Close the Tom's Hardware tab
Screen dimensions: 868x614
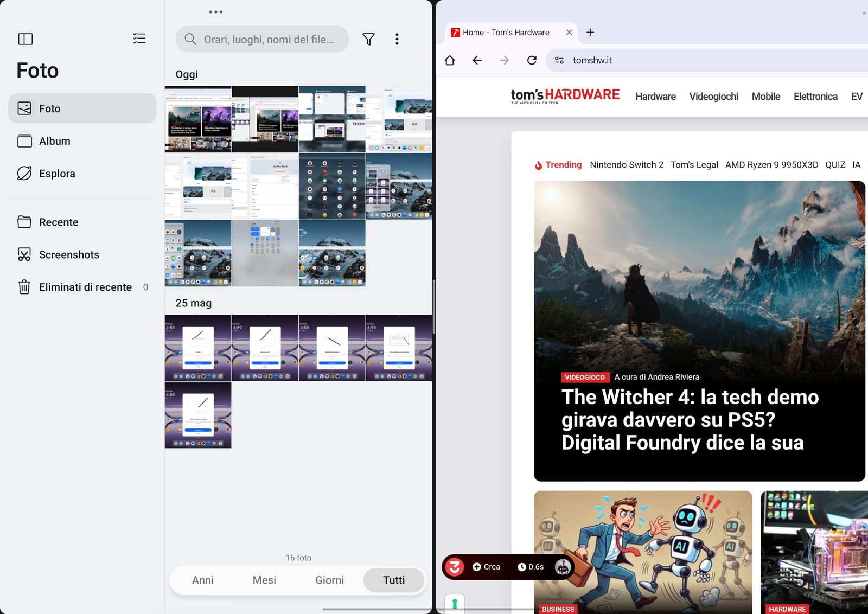coord(569,33)
